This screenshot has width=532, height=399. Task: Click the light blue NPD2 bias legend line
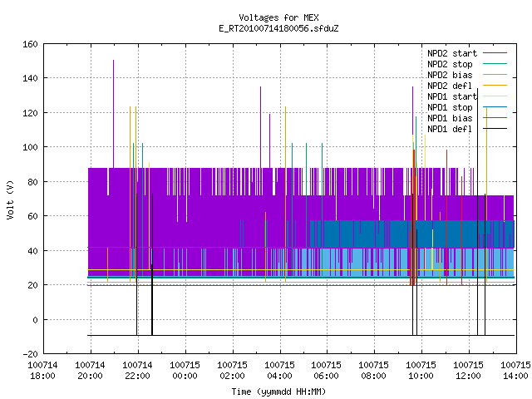tap(495, 75)
